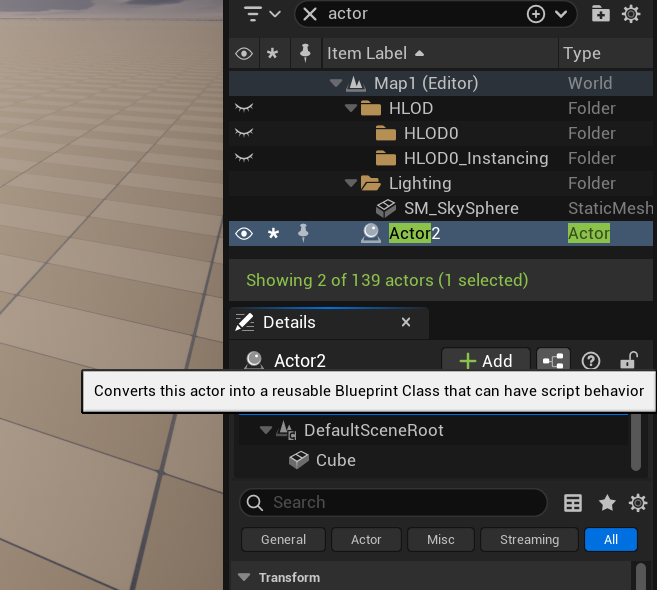Add a component with the Add button
The width and height of the screenshot is (657, 590).
click(x=486, y=360)
